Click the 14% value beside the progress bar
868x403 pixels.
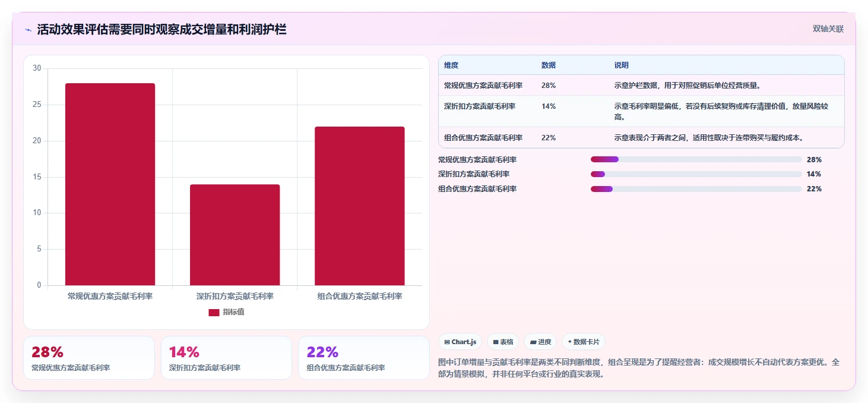click(814, 174)
